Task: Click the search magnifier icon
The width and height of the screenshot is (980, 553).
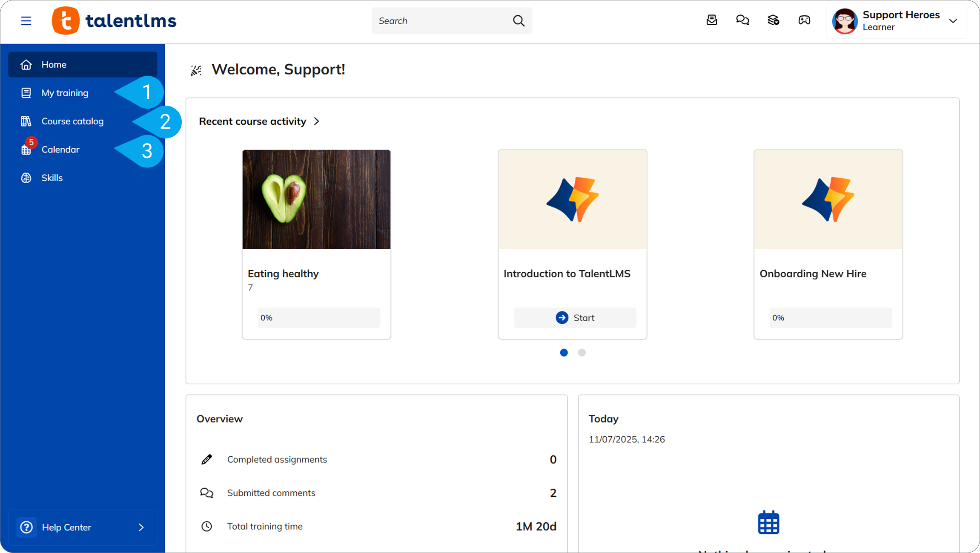Action: (x=518, y=20)
